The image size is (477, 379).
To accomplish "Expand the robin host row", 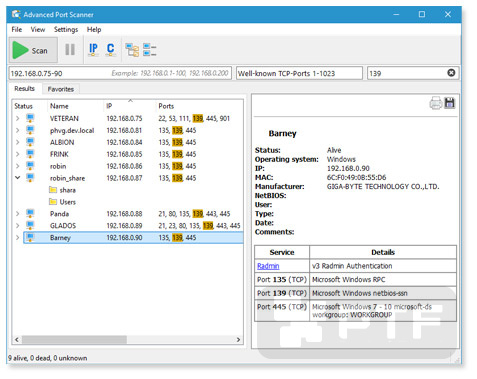I will (18, 166).
